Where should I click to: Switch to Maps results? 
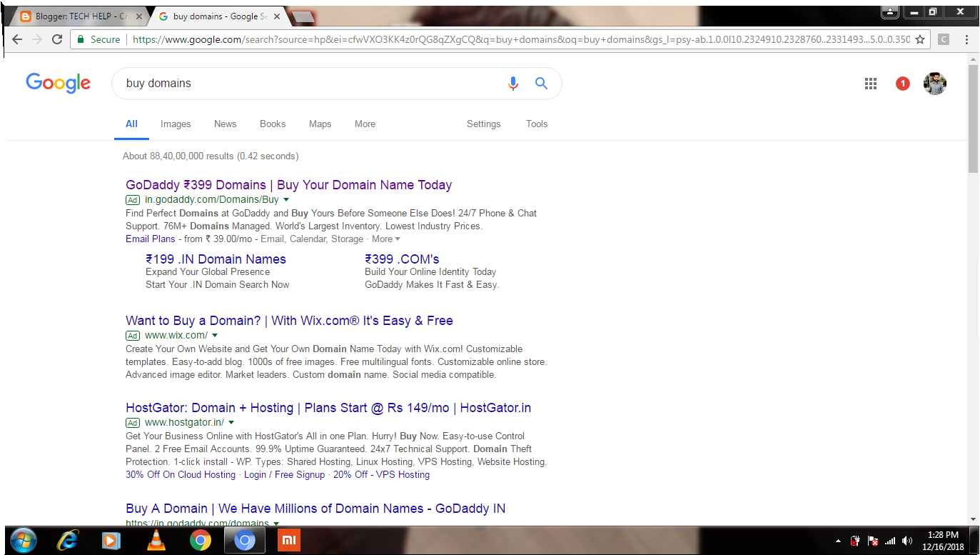[320, 124]
